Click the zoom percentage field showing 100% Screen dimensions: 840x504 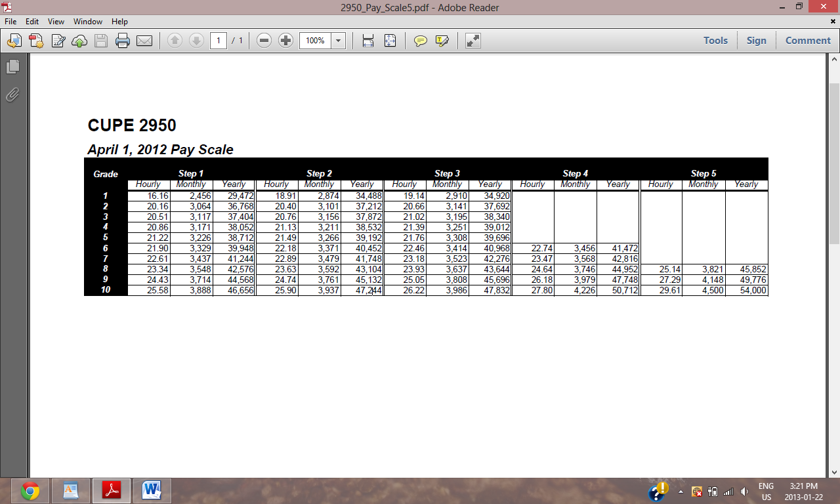[x=315, y=41]
